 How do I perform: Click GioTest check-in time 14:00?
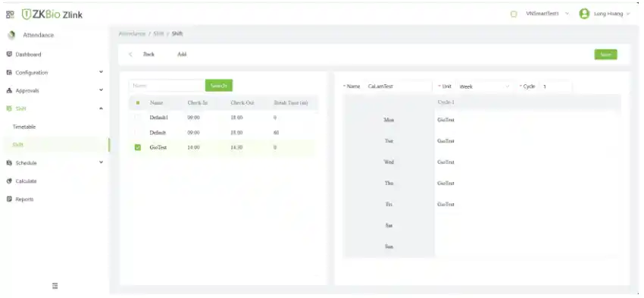(x=193, y=148)
